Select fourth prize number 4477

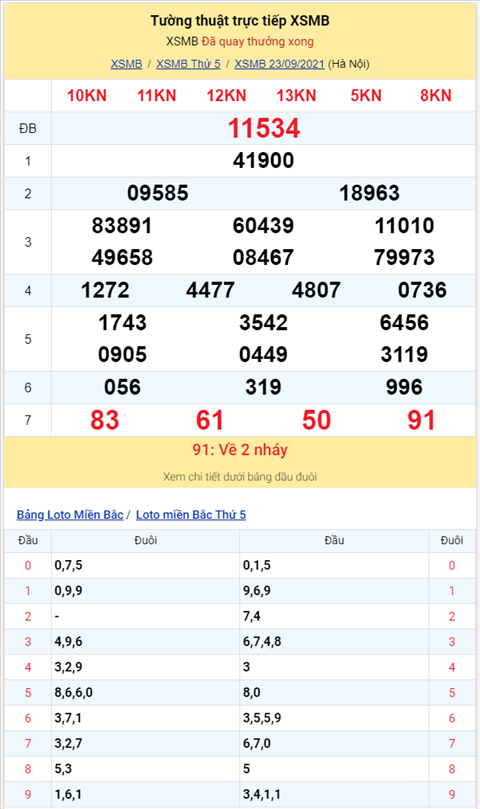pos(211,290)
